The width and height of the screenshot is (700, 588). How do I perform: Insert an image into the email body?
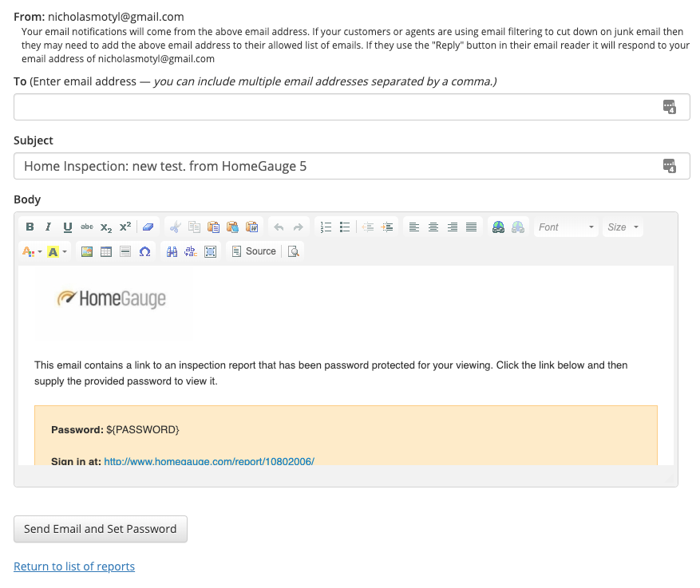87,251
